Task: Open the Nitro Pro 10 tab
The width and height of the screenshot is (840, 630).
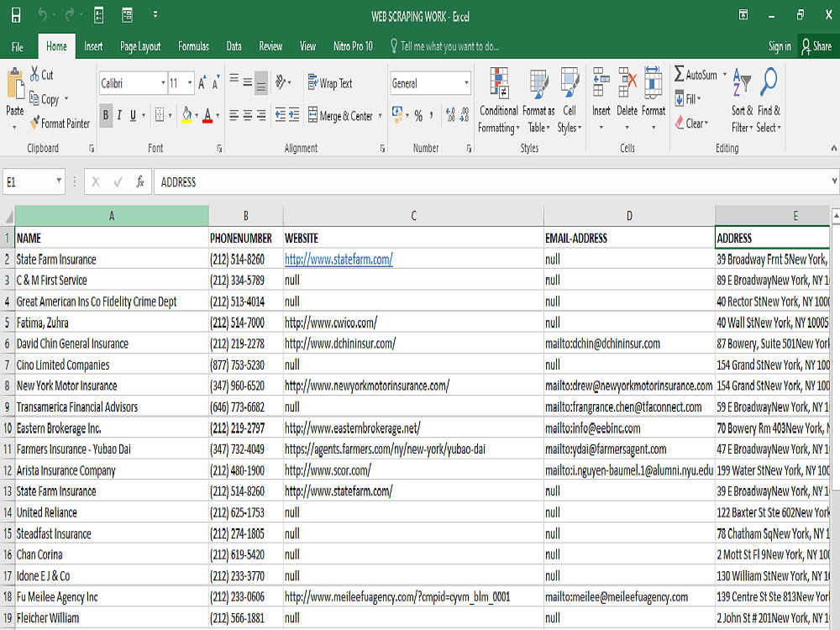Action: tap(351, 46)
